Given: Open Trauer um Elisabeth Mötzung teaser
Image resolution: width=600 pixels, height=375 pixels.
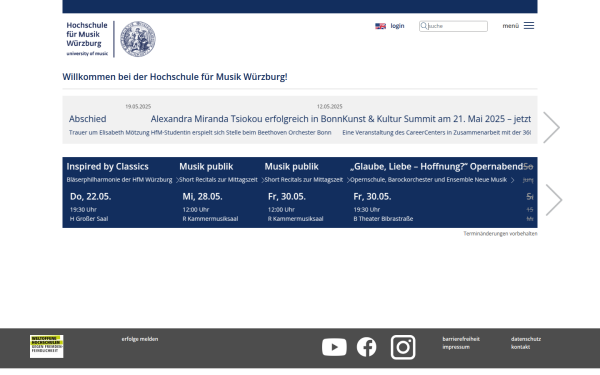Looking at the screenshot, I should click(x=109, y=133).
